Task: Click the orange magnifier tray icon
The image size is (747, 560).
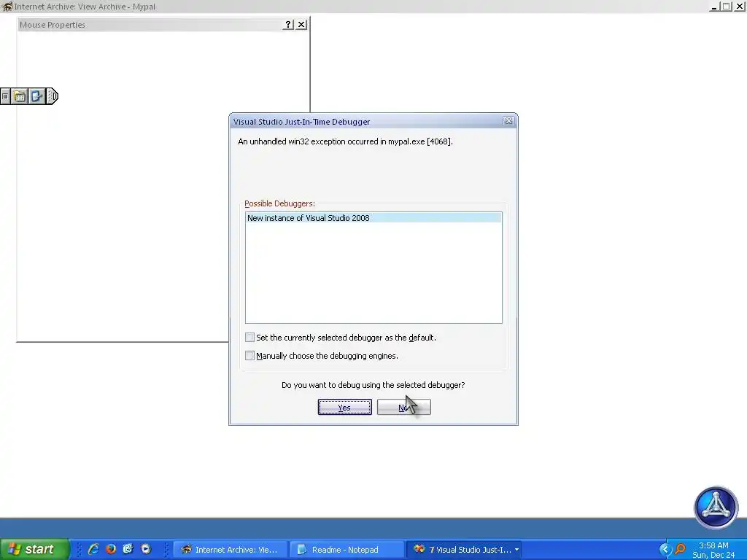Action: [681, 550]
